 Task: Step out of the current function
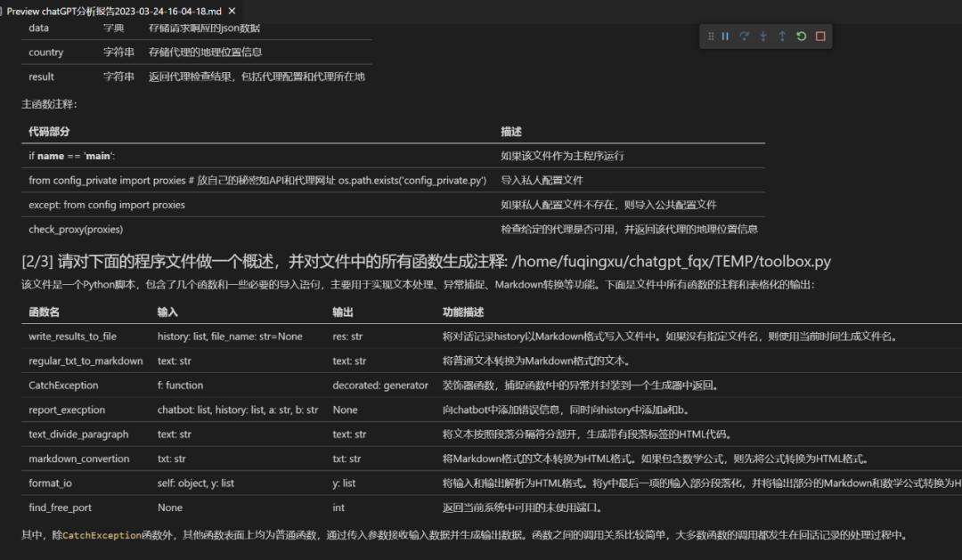(782, 35)
